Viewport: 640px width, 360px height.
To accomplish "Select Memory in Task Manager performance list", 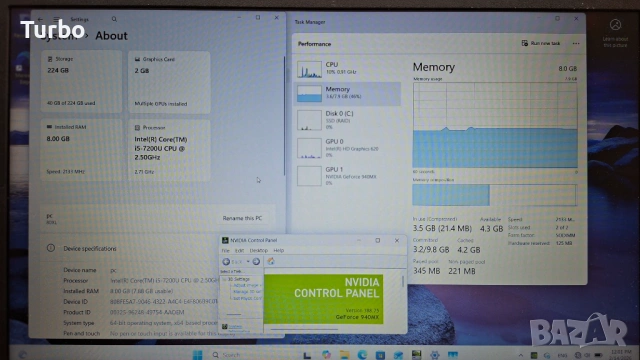I will 347,93.
